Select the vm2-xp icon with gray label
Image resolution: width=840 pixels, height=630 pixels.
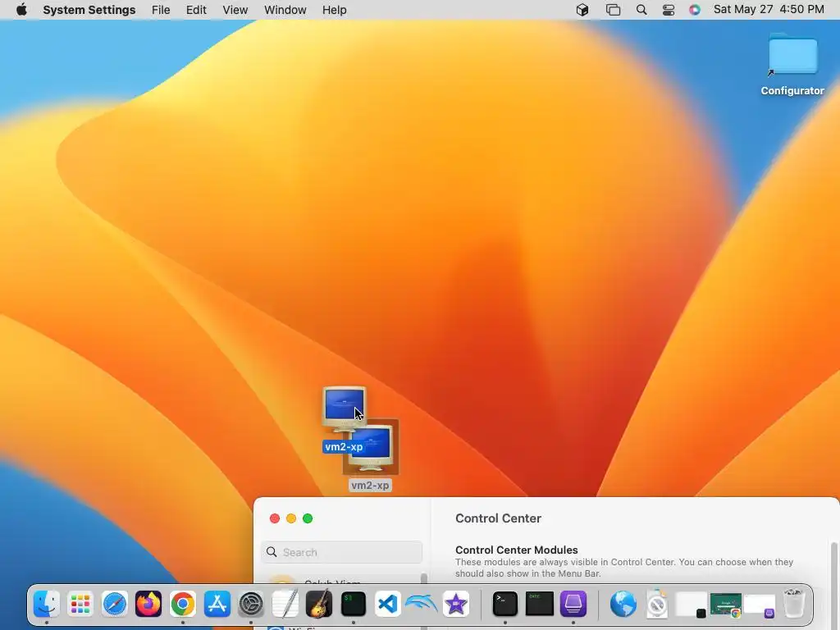[x=370, y=455]
